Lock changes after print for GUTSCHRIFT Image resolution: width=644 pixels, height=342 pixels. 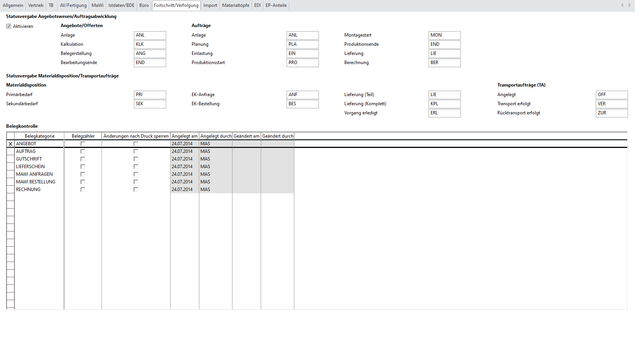point(136,159)
